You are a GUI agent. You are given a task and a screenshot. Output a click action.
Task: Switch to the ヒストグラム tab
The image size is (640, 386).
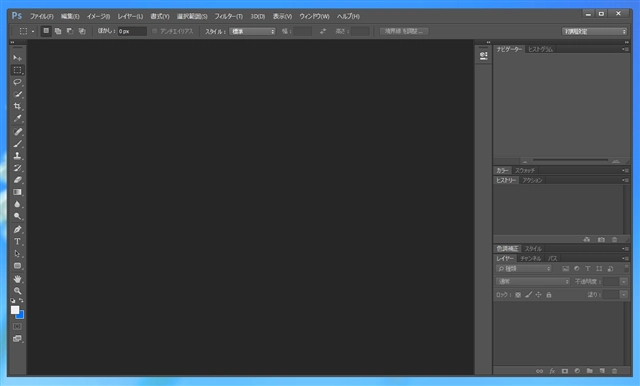tap(540, 49)
